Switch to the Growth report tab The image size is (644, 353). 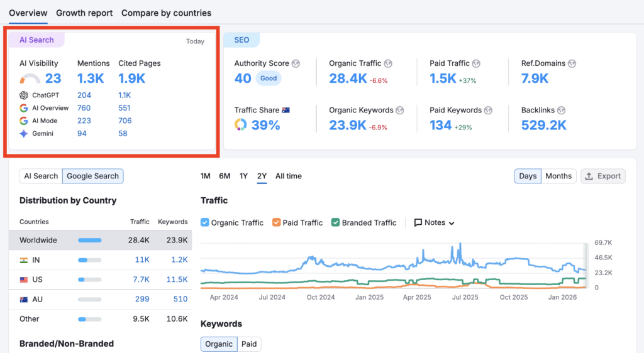pos(84,13)
